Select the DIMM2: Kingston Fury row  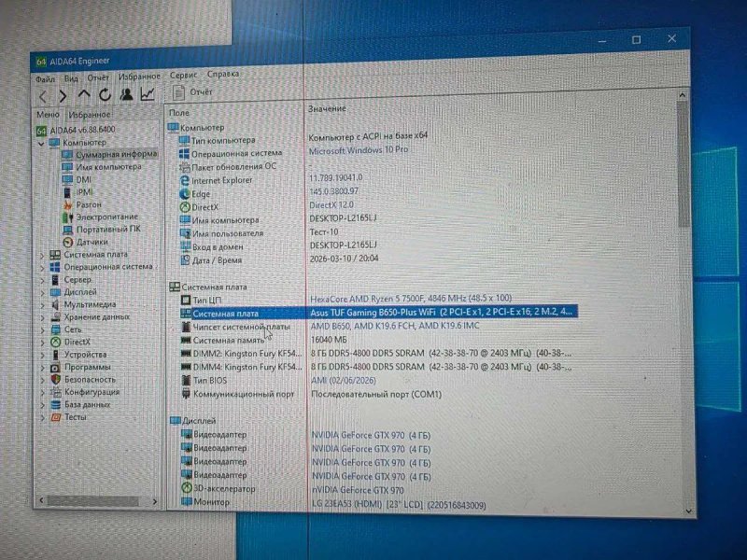pyautogui.click(x=376, y=354)
